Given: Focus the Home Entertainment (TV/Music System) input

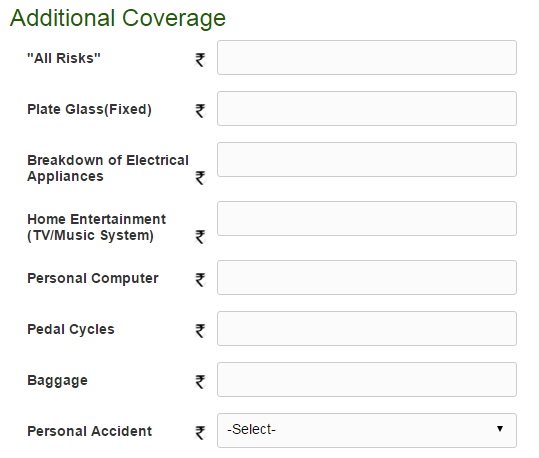Looking at the screenshot, I should tap(367, 218).
